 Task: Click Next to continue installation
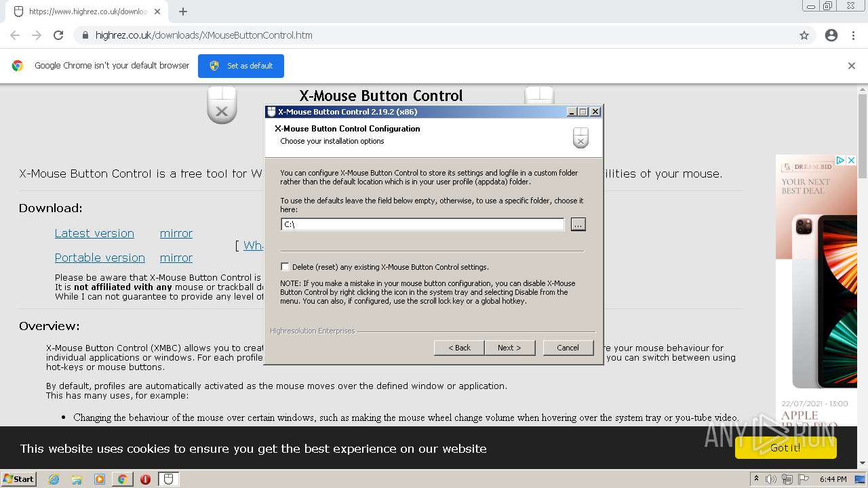point(509,348)
